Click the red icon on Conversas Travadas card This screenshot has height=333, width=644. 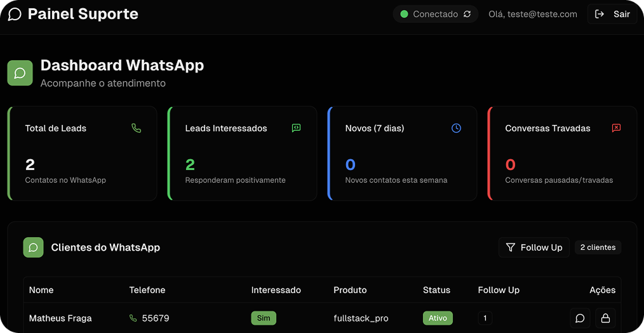click(616, 128)
